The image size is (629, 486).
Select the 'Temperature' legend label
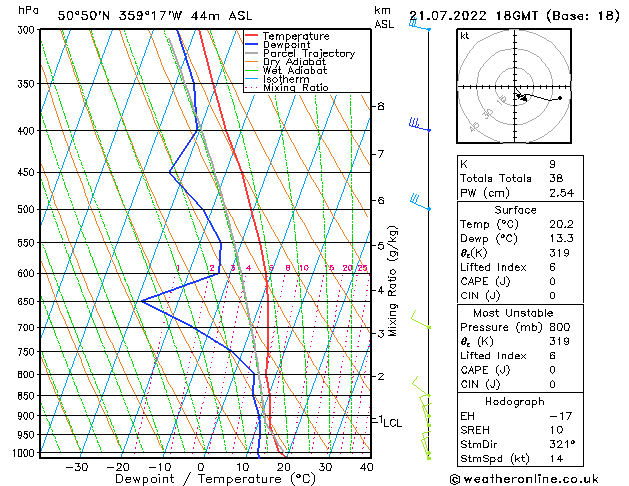click(x=296, y=36)
